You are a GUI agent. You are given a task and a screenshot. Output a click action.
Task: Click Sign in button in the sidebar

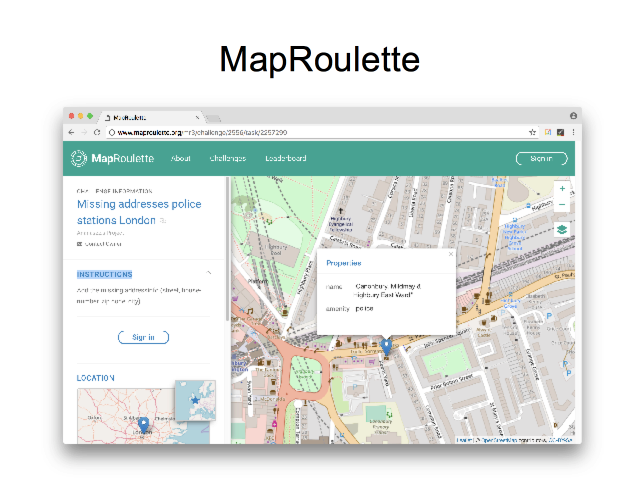click(143, 337)
